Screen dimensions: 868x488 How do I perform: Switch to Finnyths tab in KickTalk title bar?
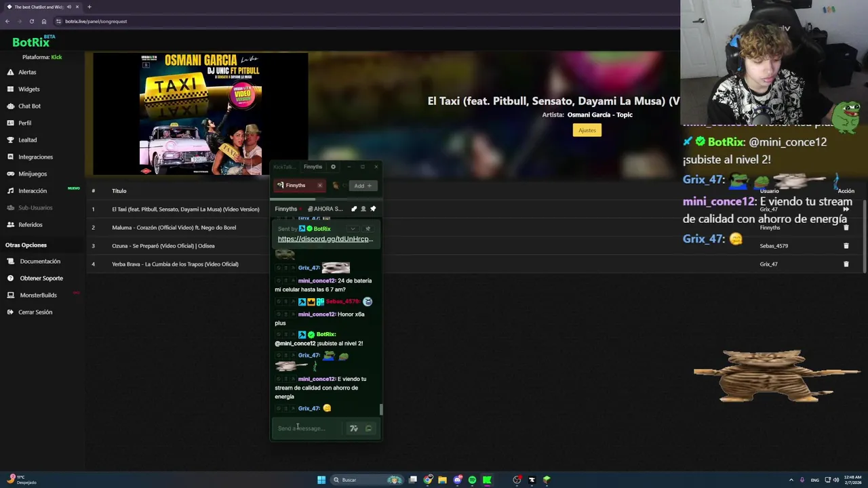313,167
